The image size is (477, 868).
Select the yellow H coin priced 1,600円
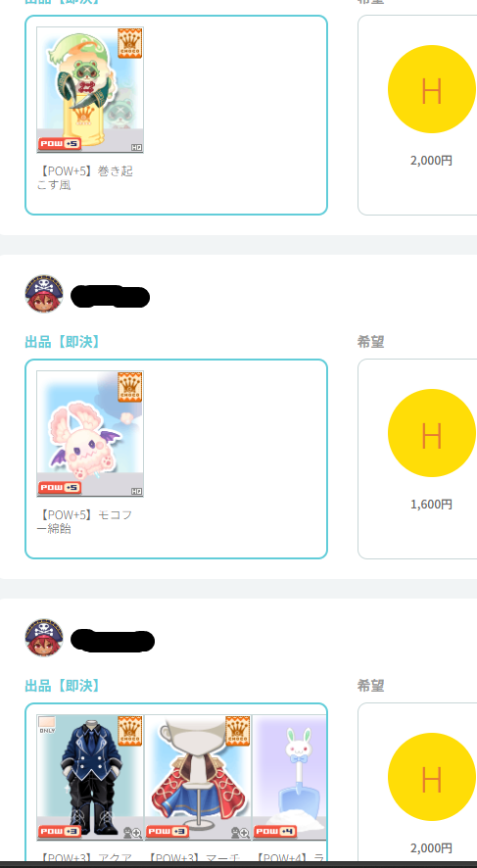click(432, 433)
